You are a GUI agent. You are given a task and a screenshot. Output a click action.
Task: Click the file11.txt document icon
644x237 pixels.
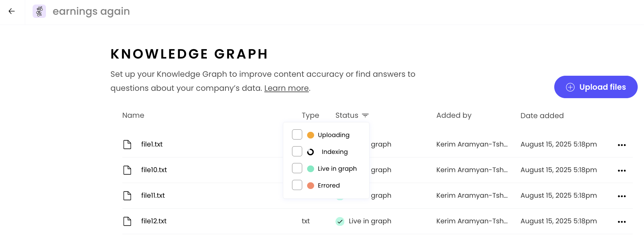(127, 196)
